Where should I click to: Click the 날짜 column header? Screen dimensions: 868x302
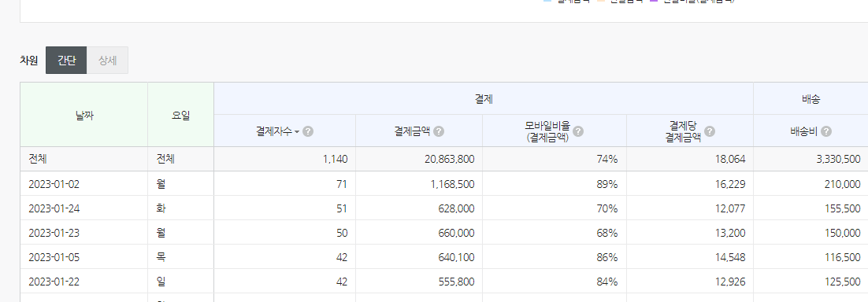click(x=84, y=115)
